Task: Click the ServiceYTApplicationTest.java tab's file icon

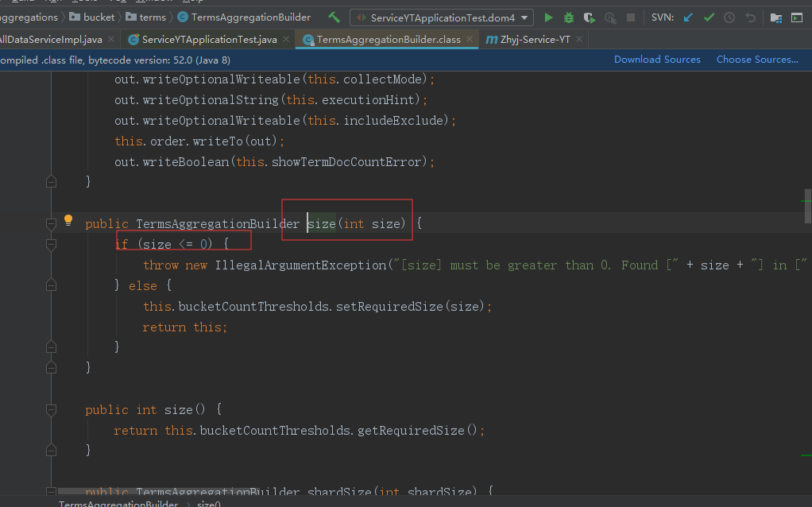Action: click(x=133, y=40)
